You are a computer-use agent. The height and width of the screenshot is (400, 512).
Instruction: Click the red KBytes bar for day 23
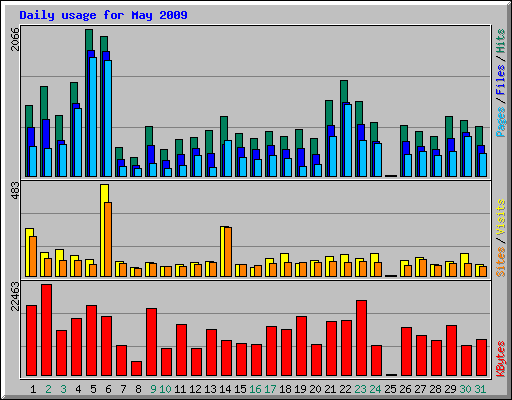coord(361,338)
